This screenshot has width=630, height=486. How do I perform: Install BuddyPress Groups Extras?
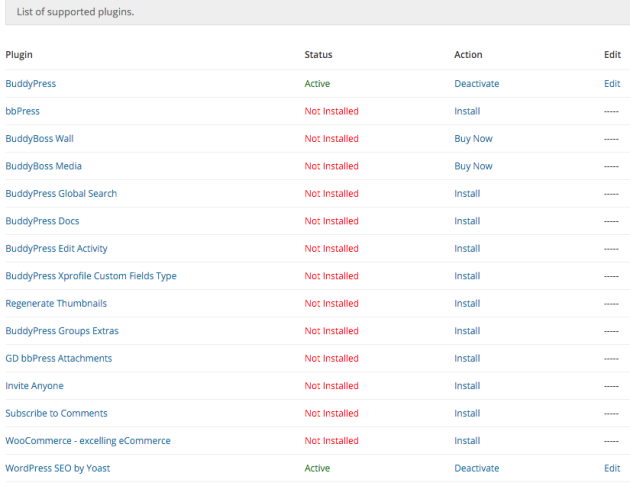pos(467,331)
